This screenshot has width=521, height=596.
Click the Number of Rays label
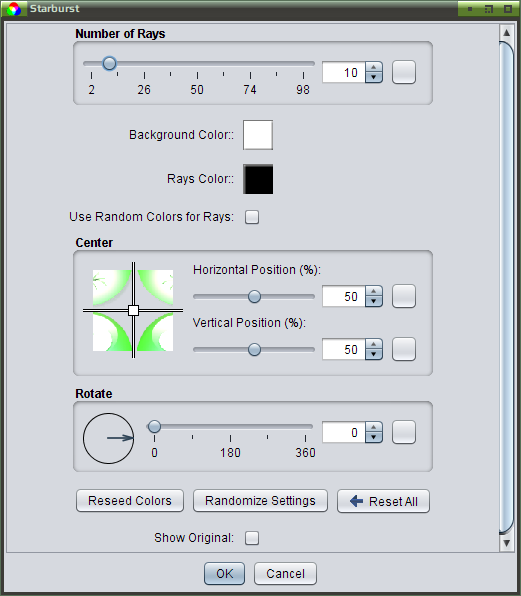[x=120, y=34]
